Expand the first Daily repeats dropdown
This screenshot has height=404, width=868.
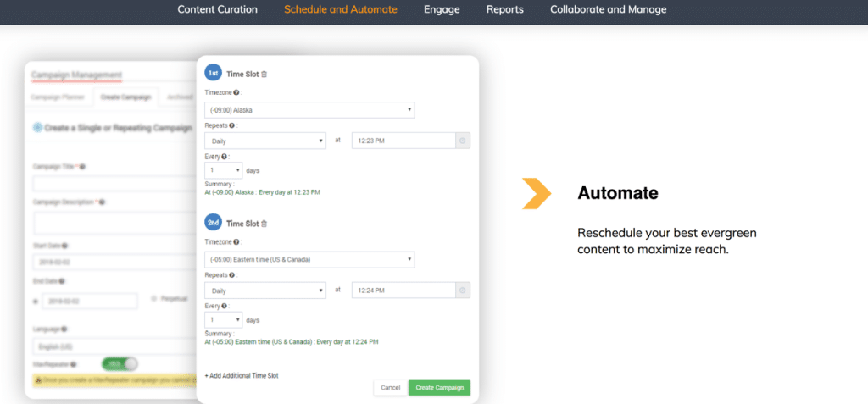point(265,141)
